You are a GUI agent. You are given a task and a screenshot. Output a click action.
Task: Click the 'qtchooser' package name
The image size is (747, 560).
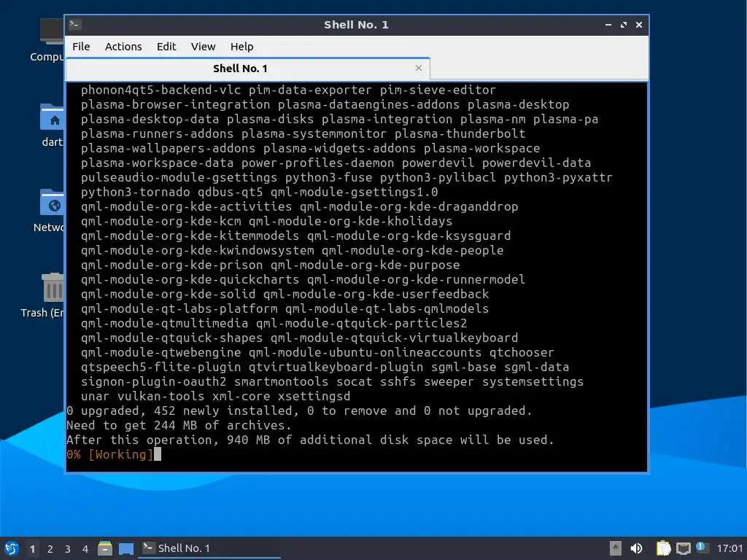pyautogui.click(x=522, y=352)
